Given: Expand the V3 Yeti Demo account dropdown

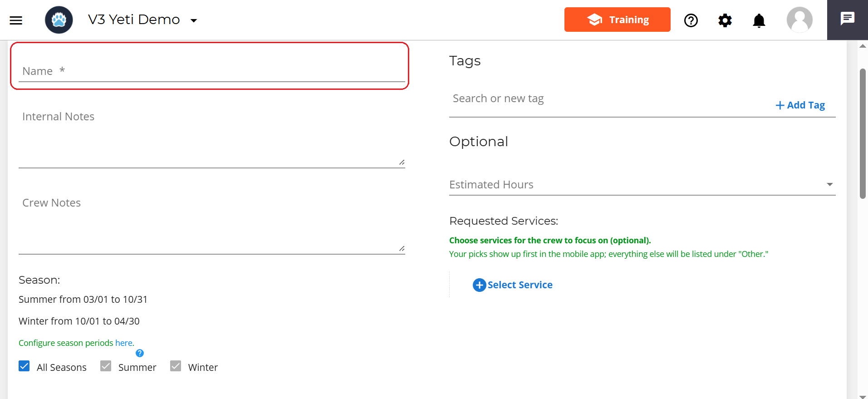Looking at the screenshot, I should click(194, 20).
